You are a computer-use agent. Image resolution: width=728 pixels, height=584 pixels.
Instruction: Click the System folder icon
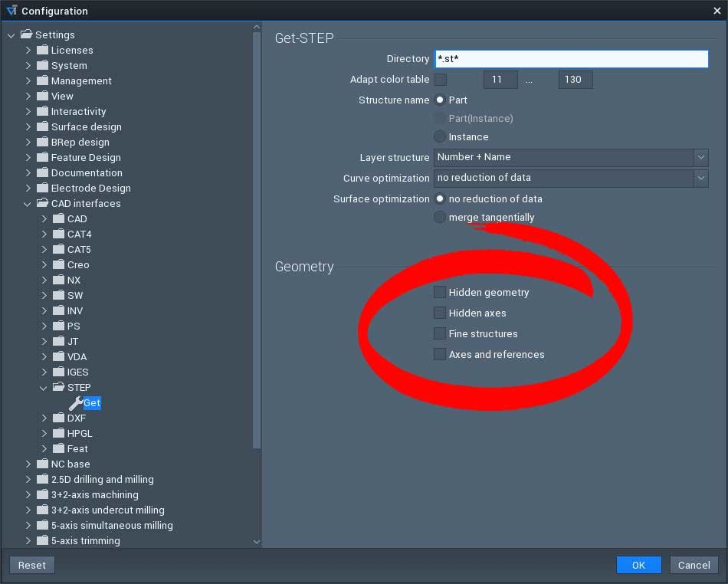[x=42, y=65]
